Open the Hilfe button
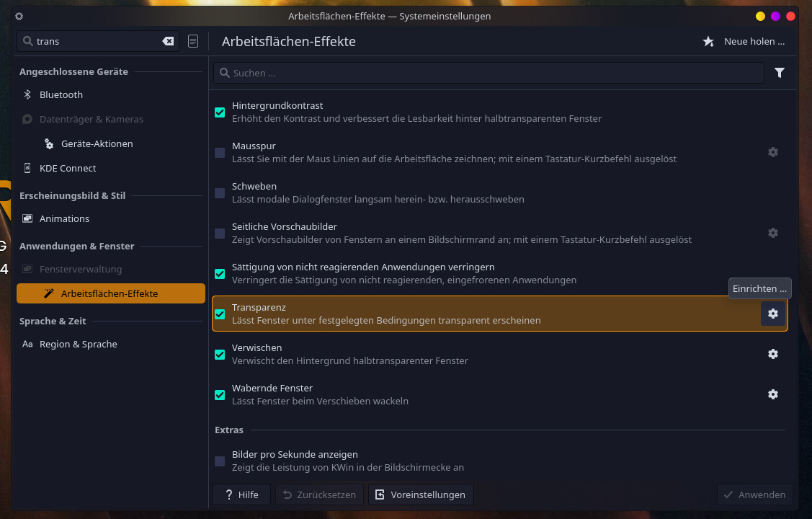This screenshot has width=812, height=519. 241,494
